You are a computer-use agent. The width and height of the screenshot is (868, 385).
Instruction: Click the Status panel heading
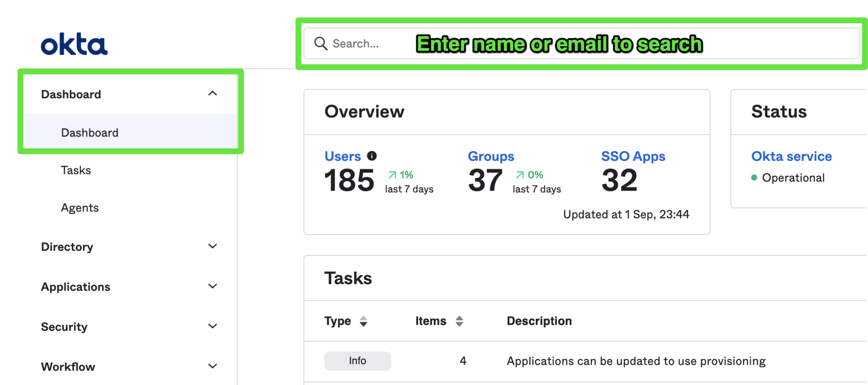click(779, 112)
